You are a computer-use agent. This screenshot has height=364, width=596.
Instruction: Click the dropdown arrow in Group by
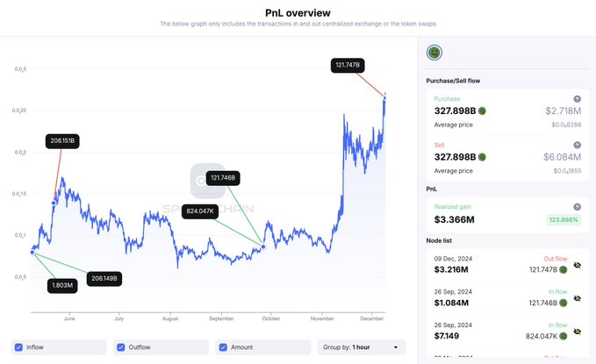coord(396,347)
